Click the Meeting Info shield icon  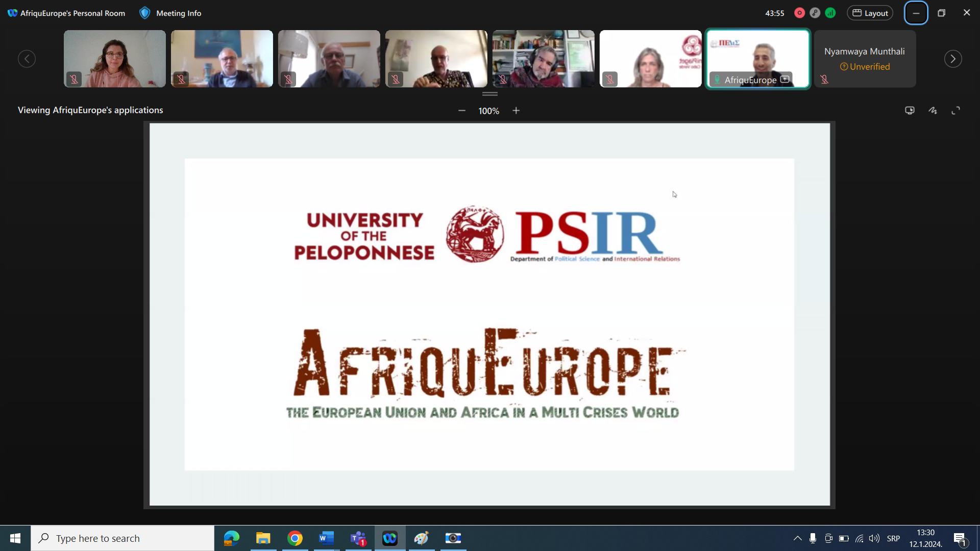pyautogui.click(x=145, y=13)
